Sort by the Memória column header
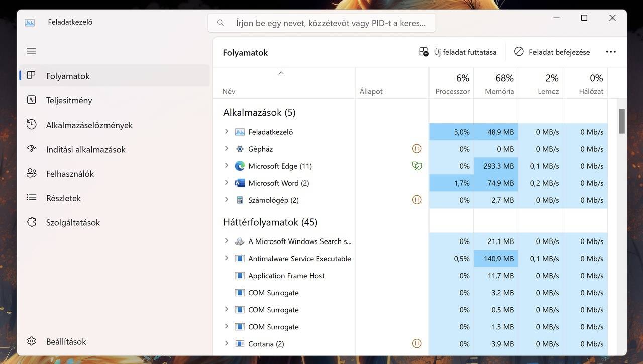Image resolution: width=643 pixels, height=364 pixels. pyautogui.click(x=496, y=83)
